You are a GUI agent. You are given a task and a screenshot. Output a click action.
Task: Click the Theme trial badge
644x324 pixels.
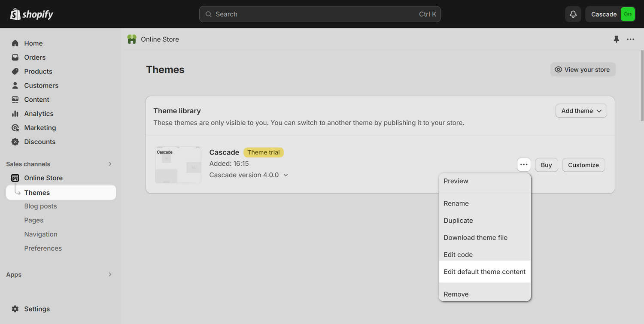coord(264,152)
